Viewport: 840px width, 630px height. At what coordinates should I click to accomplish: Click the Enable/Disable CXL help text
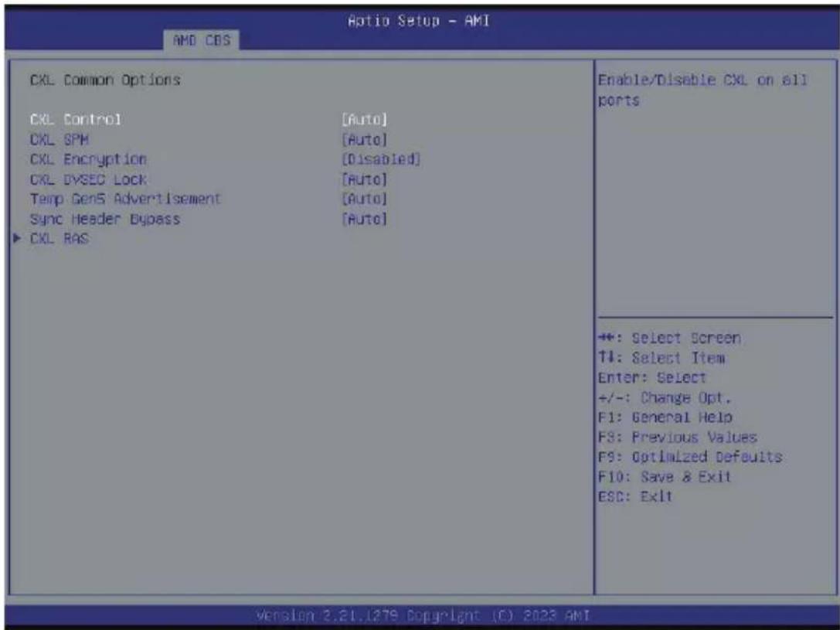[702, 90]
